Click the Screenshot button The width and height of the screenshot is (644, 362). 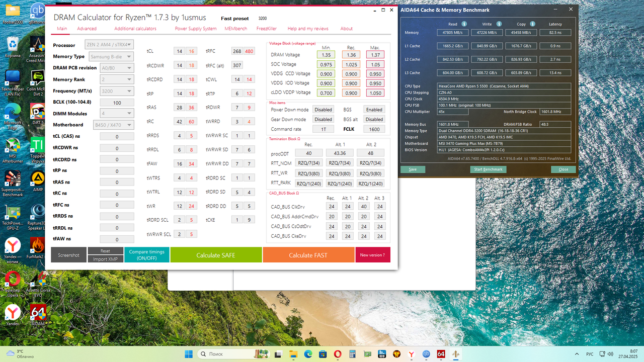point(68,255)
